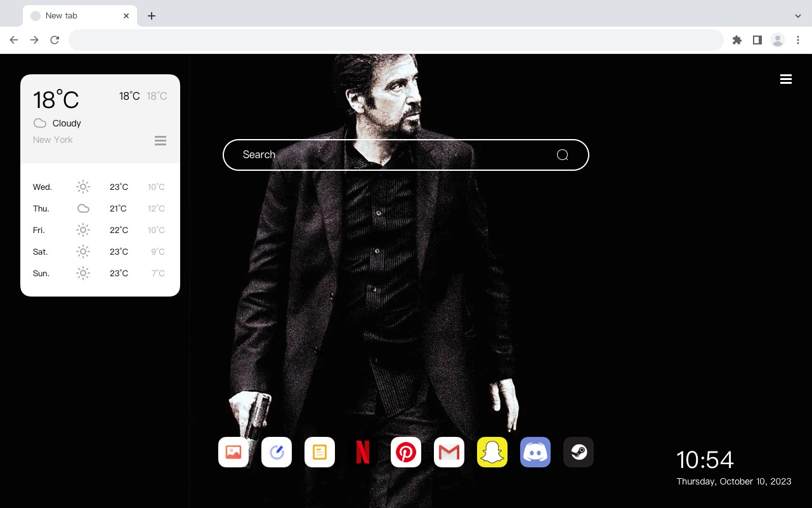Click Thursday's 12°C low temperature
Viewport: 812px width, 508px height.
[x=156, y=208]
